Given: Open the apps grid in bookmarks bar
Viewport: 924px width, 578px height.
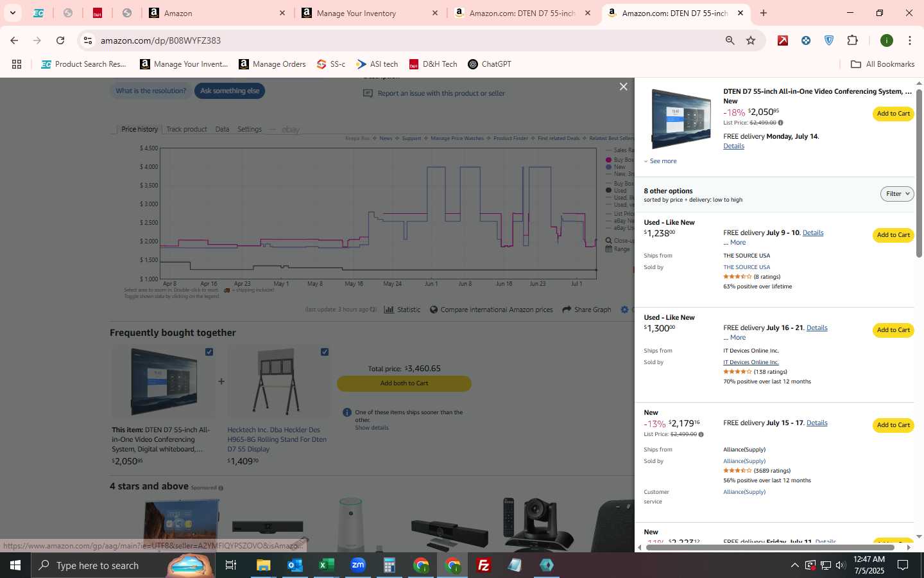Looking at the screenshot, I should click(17, 64).
